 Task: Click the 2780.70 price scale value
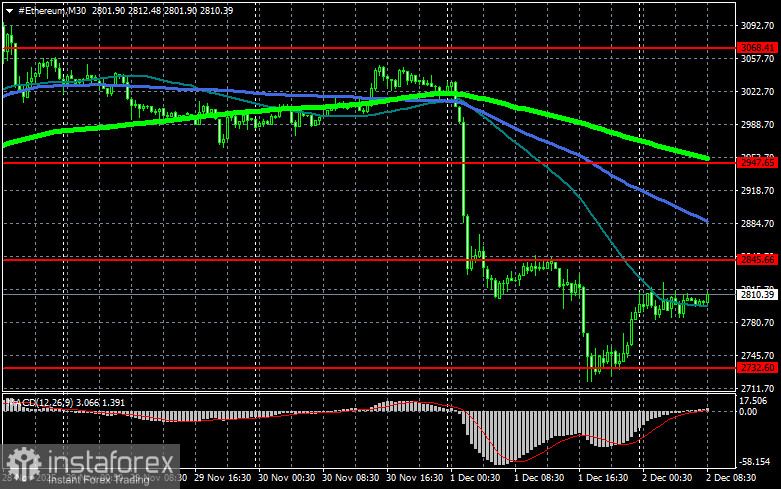coord(758,323)
